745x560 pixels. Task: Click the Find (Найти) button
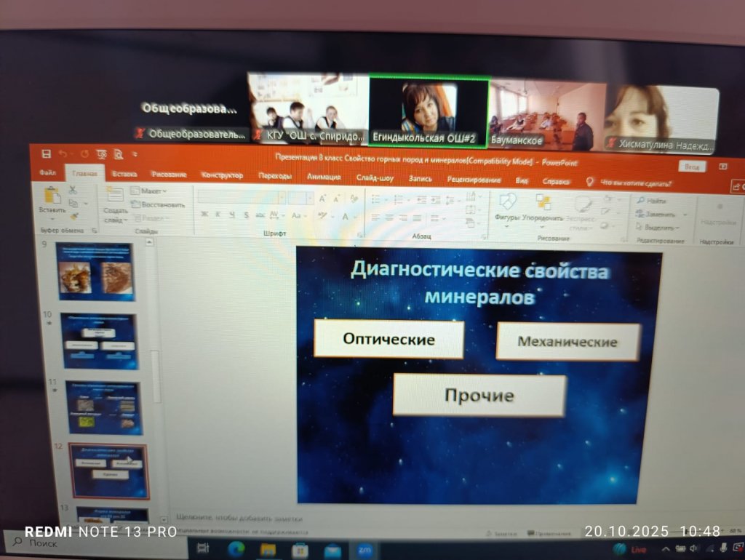click(654, 201)
